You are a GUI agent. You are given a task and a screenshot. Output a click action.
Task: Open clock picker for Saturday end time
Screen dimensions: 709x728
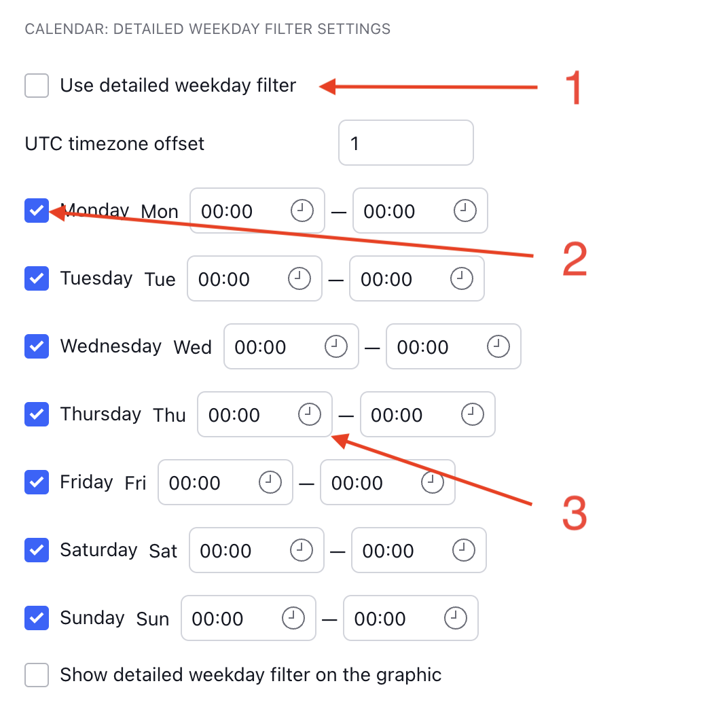pyautogui.click(x=463, y=550)
